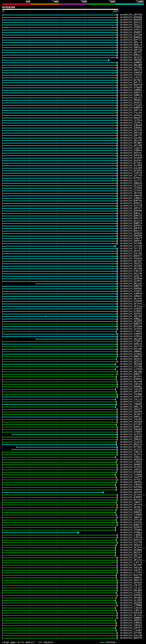
Task: Select hit label UniRef100_P31300
Action: (131, 113)
